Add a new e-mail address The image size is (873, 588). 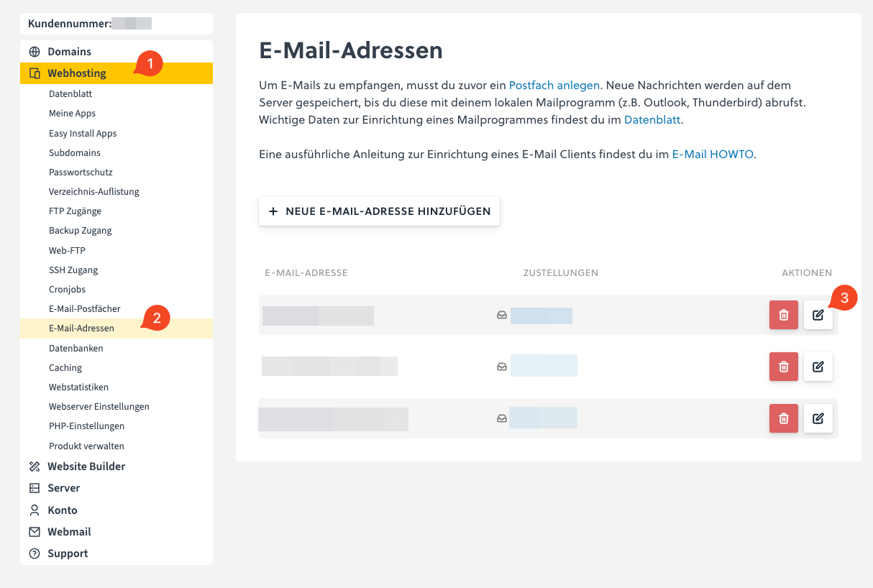pyautogui.click(x=379, y=211)
